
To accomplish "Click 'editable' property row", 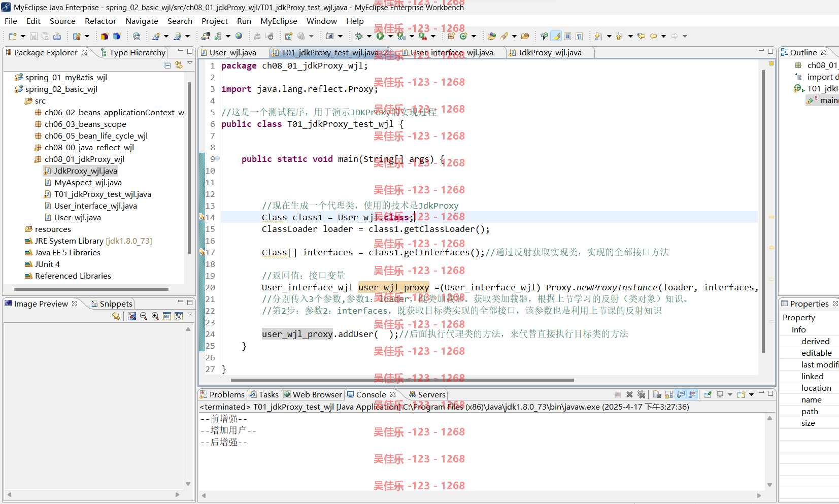I will (x=817, y=353).
